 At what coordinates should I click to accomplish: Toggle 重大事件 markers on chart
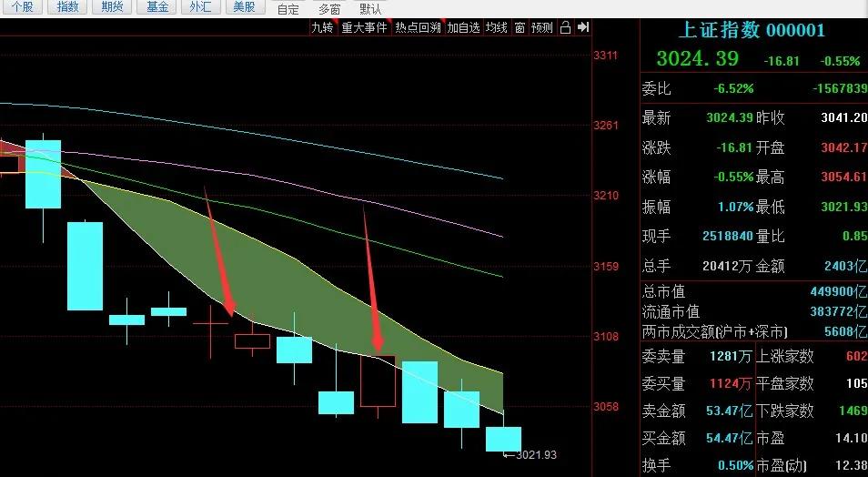364,27
